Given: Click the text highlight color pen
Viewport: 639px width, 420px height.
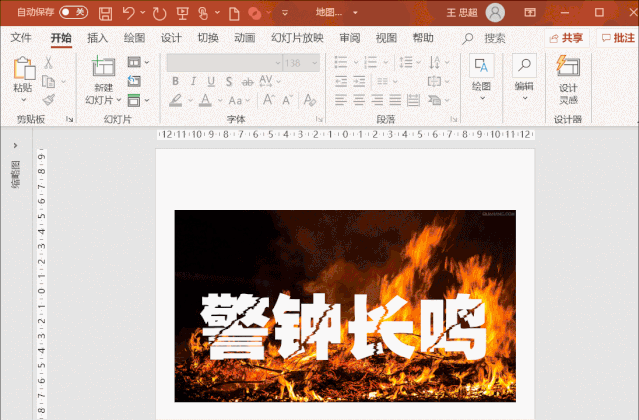Looking at the screenshot, I should tap(176, 100).
